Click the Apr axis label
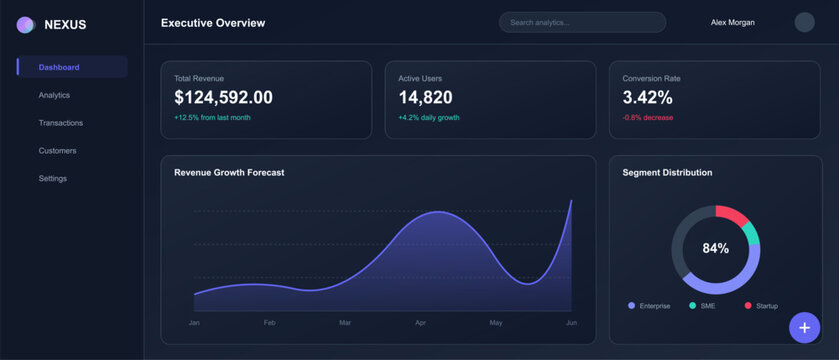 coord(421,323)
